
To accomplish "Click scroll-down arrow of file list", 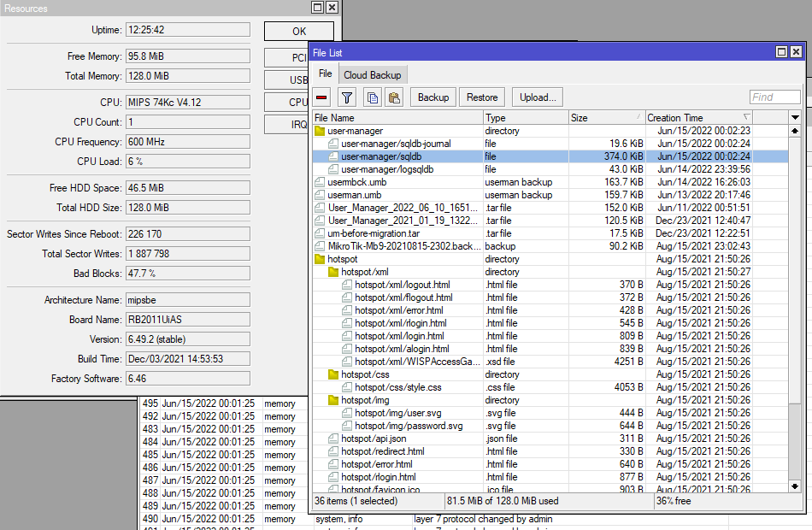I will coord(795,486).
